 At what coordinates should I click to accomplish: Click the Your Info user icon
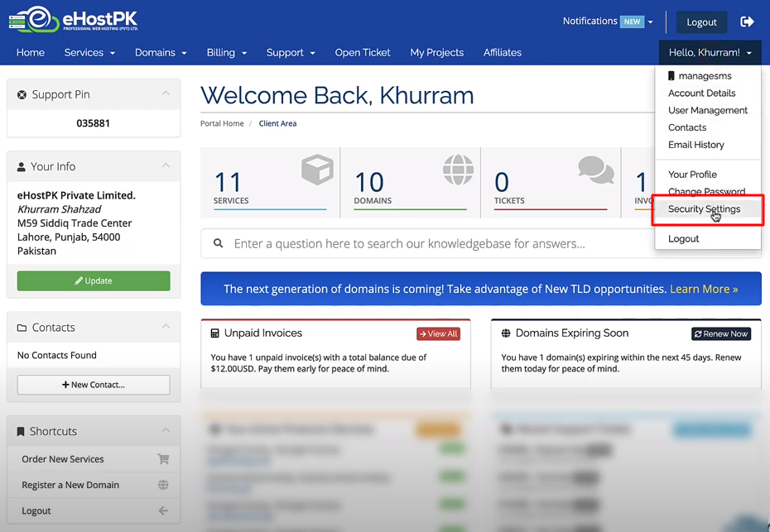click(22, 167)
